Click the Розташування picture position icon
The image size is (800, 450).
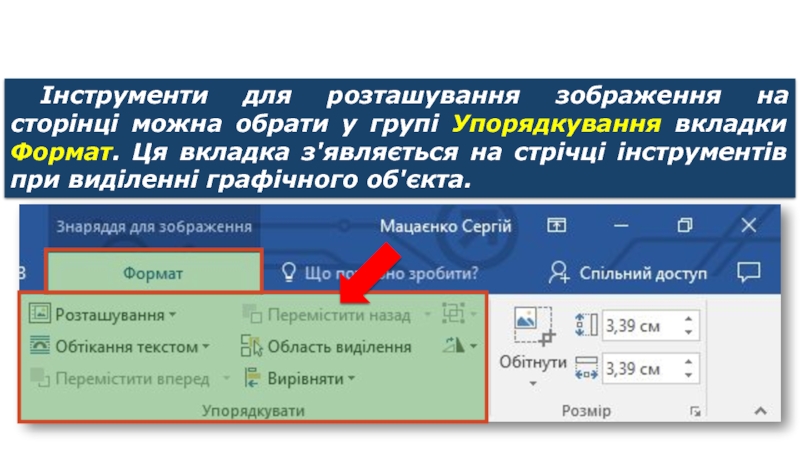point(39,313)
